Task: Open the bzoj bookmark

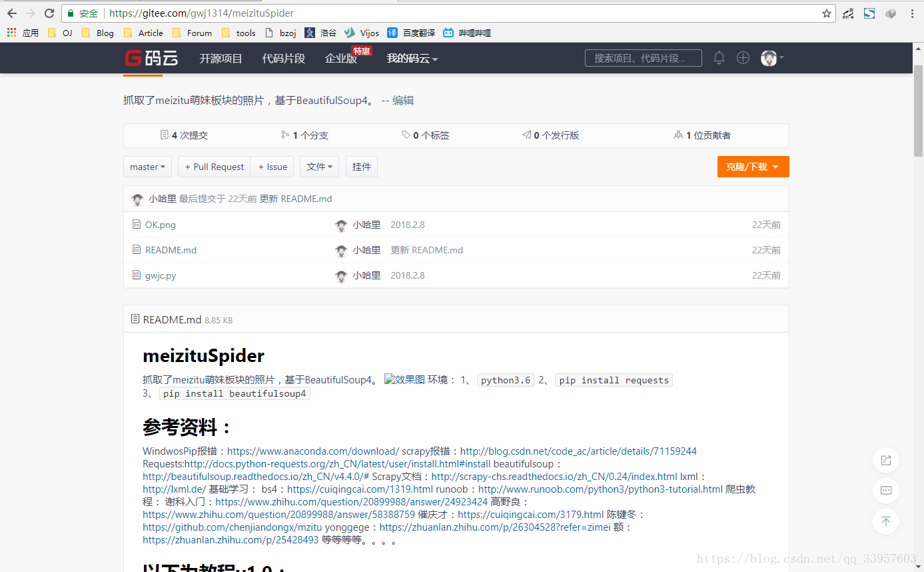Action: click(280, 33)
